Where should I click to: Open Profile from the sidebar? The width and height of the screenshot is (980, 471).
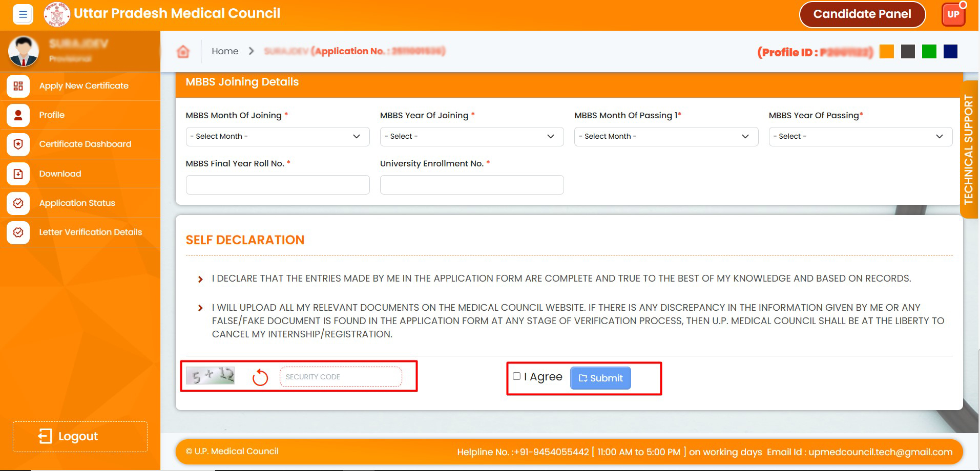tap(52, 115)
